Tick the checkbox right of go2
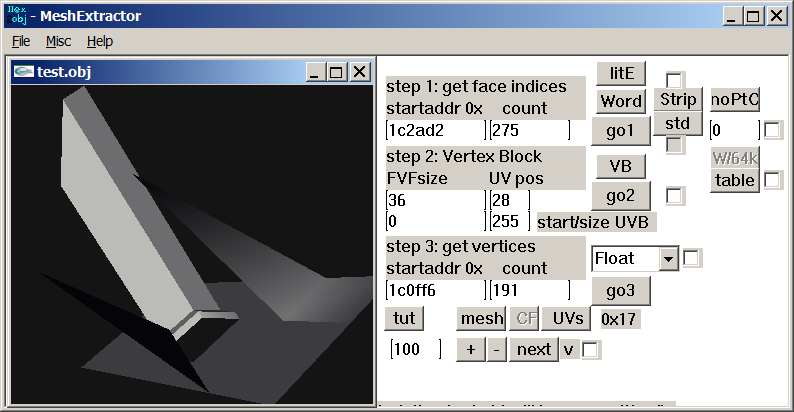This screenshot has height=412, width=794. pyautogui.click(x=674, y=196)
